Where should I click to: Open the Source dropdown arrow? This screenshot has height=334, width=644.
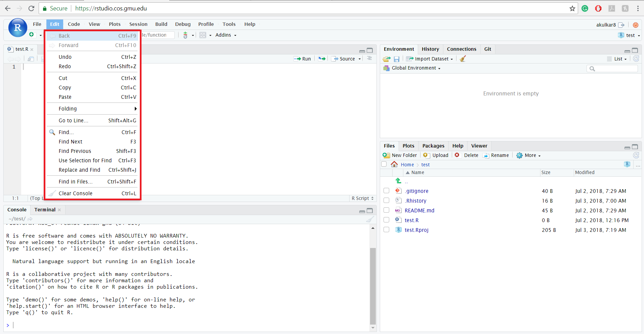click(360, 59)
